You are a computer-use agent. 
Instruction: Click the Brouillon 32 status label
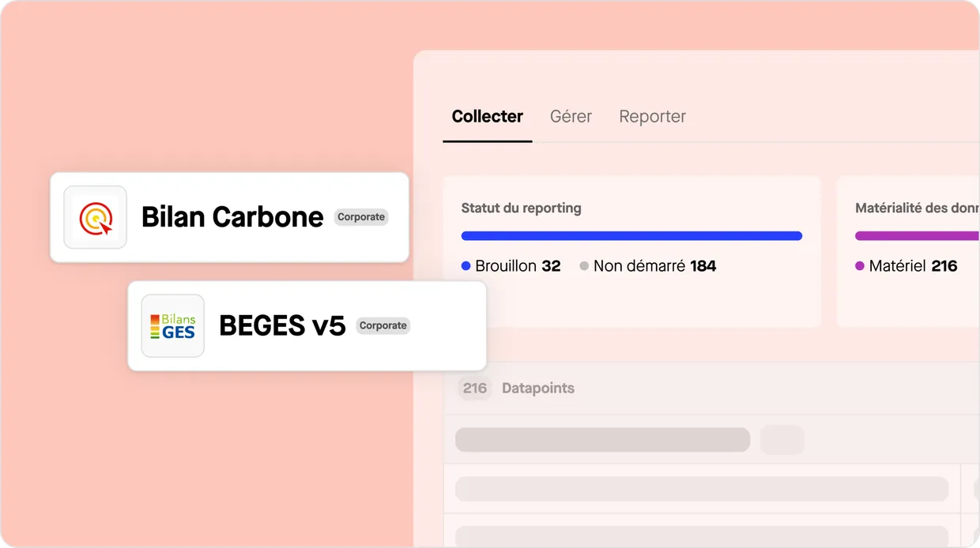coord(516,266)
